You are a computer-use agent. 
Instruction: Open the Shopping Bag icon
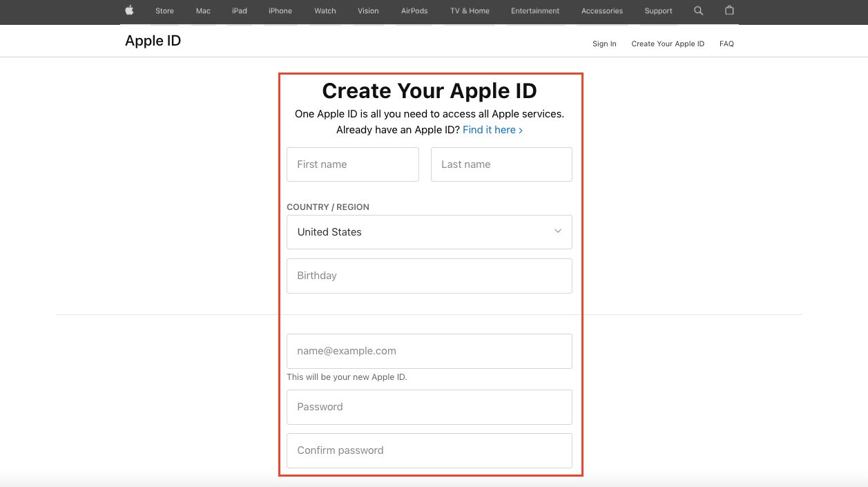[729, 10]
